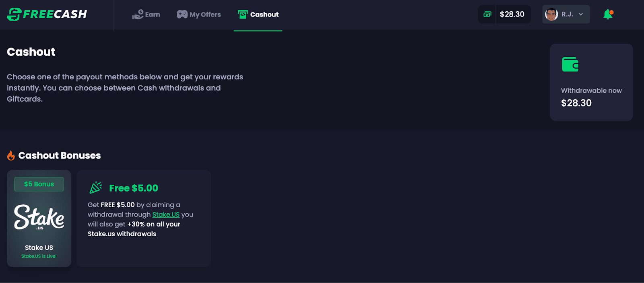Screen dimensions: 644x283
Task: Click the R.J. profile avatar
Action: [x=551, y=15]
